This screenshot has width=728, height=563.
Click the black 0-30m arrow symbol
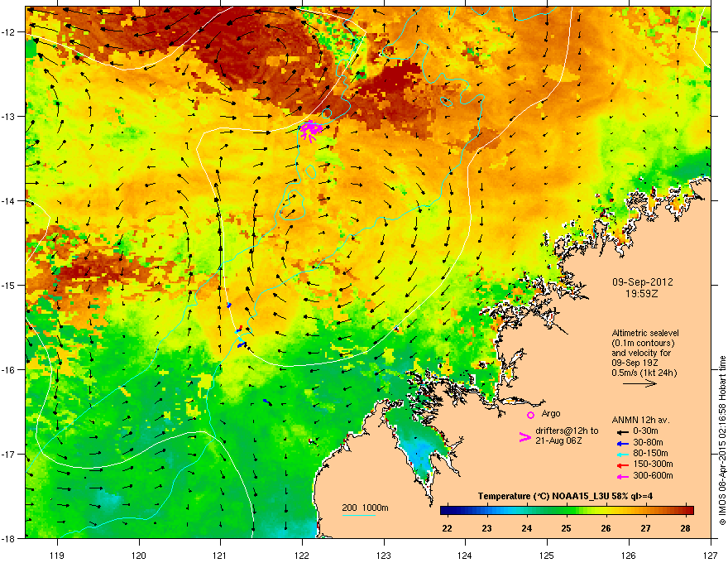pos(621,431)
